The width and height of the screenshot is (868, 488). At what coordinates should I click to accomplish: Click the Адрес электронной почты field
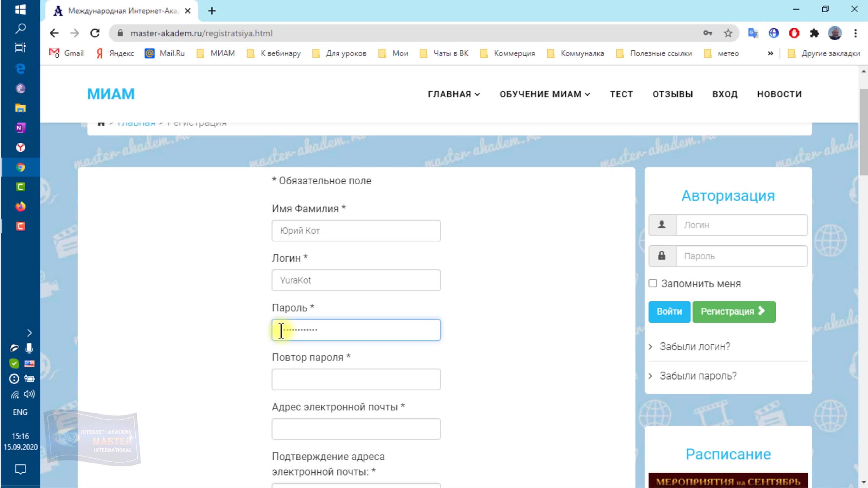click(x=356, y=429)
